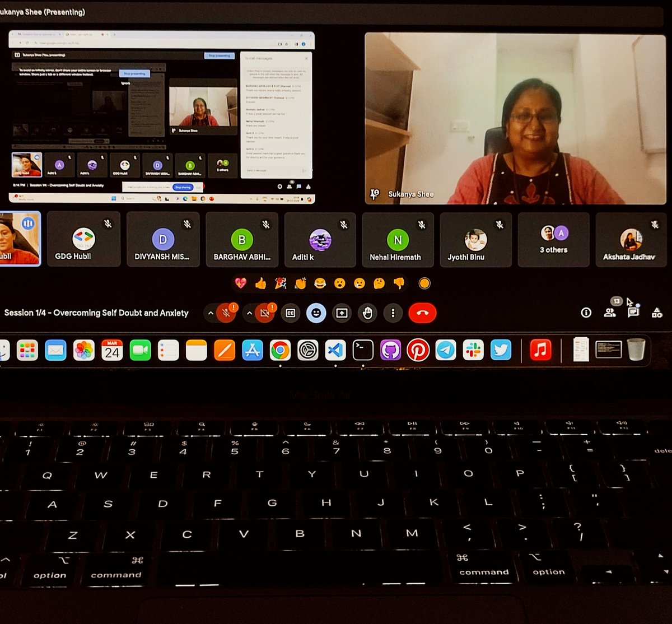Open Slack from the Dock

(473, 351)
